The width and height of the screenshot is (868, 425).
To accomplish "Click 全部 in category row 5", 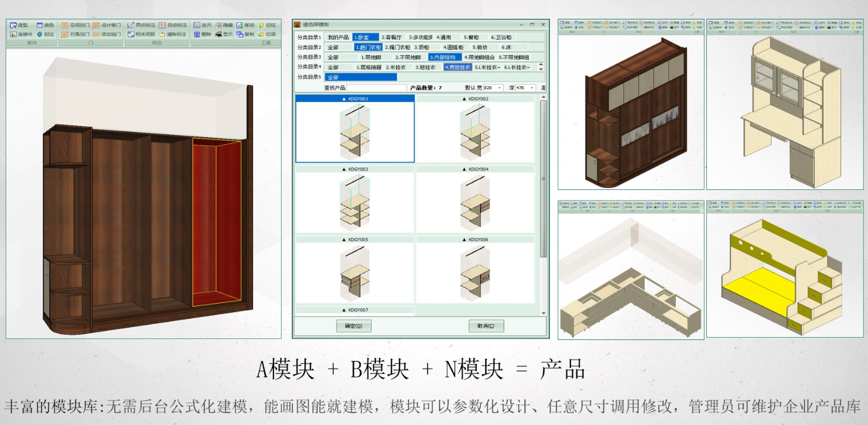I will click(361, 77).
